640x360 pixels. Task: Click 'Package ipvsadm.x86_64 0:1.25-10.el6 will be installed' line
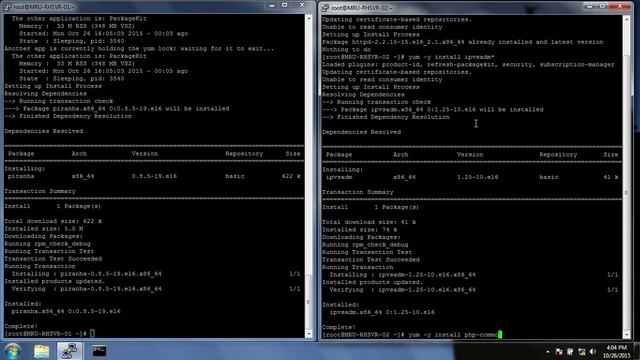(433, 109)
